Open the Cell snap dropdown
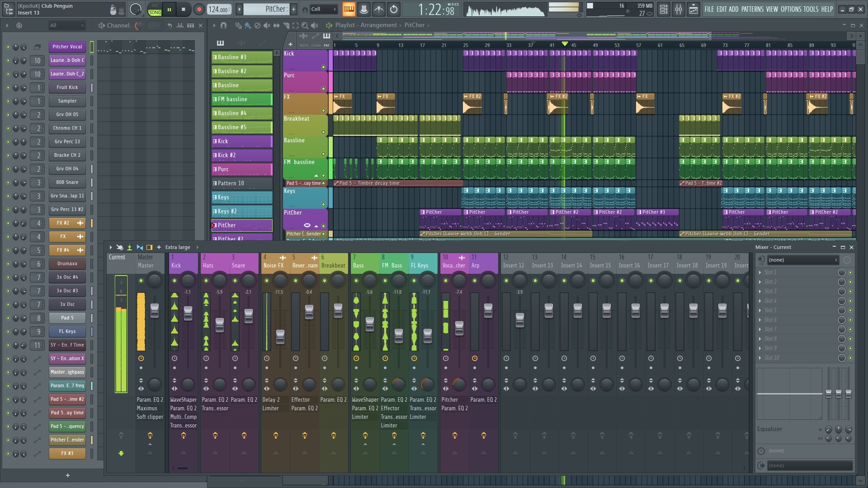The width and height of the screenshot is (868, 488). pyautogui.click(x=324, y=9)
